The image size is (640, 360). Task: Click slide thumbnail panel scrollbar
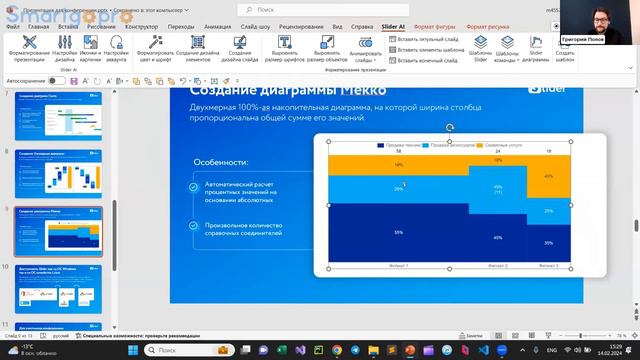pyautogui.click(x=114, y=235)
